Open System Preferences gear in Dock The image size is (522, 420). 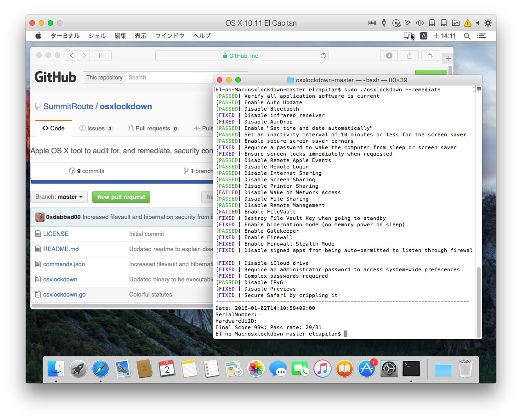(x=389, y=369)
